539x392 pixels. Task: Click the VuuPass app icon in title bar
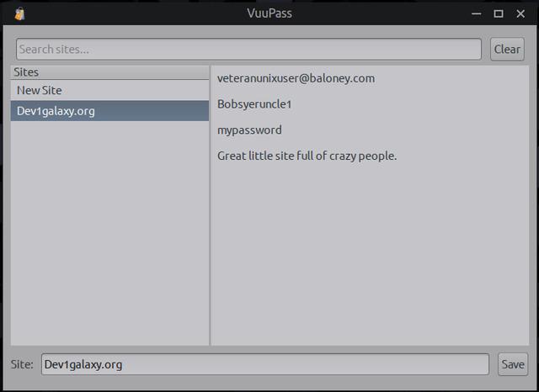[x=19, y=13]
